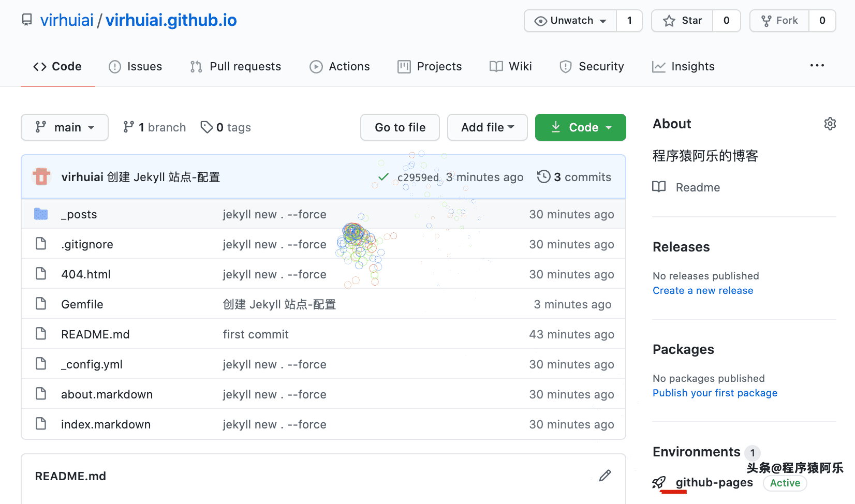Screen dimensions: 855x504
Task: Open About settings gear icon
Action: pos(830,124)
